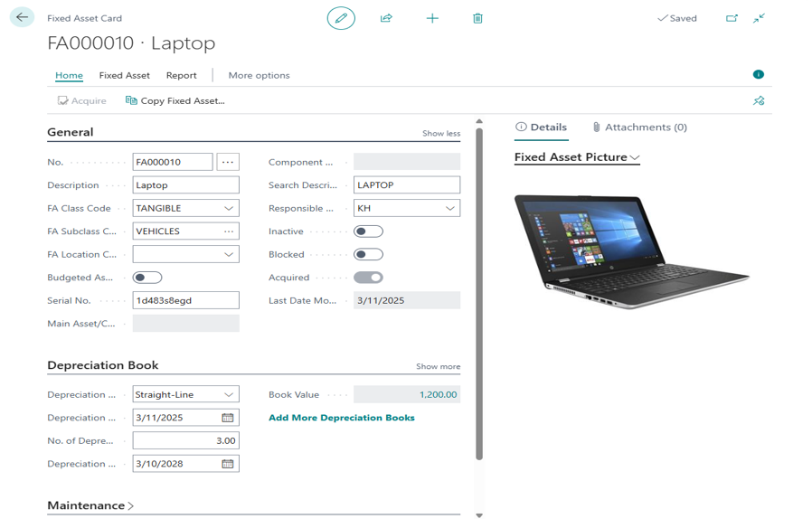Click the pin action bar icon
Image resolution: width=812 pixels, height=519 pixels.
click(759, 100)
